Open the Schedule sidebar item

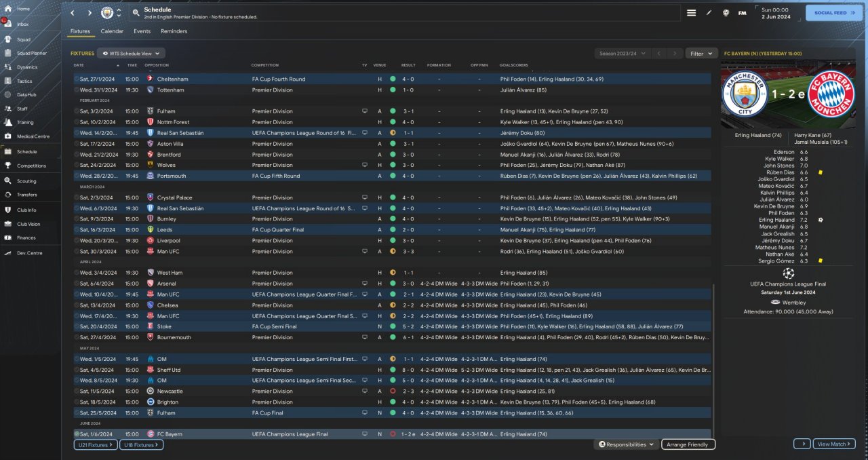(x=30, y=152)
